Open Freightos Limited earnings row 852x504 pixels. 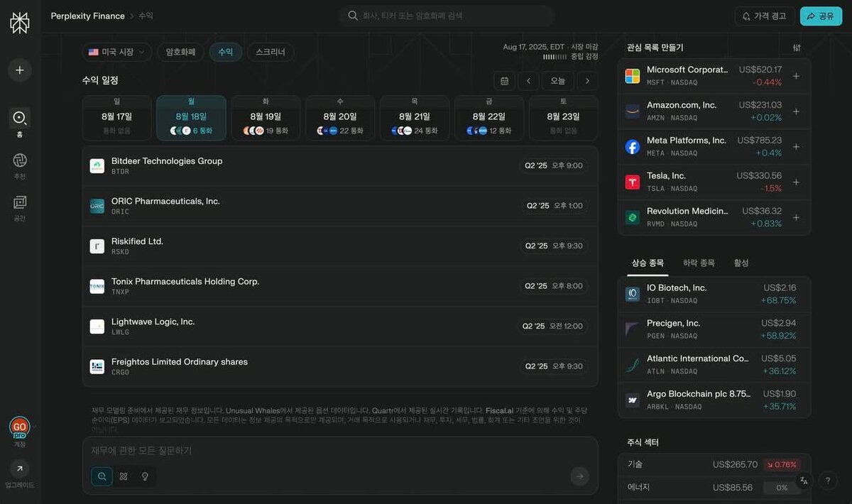340,366
